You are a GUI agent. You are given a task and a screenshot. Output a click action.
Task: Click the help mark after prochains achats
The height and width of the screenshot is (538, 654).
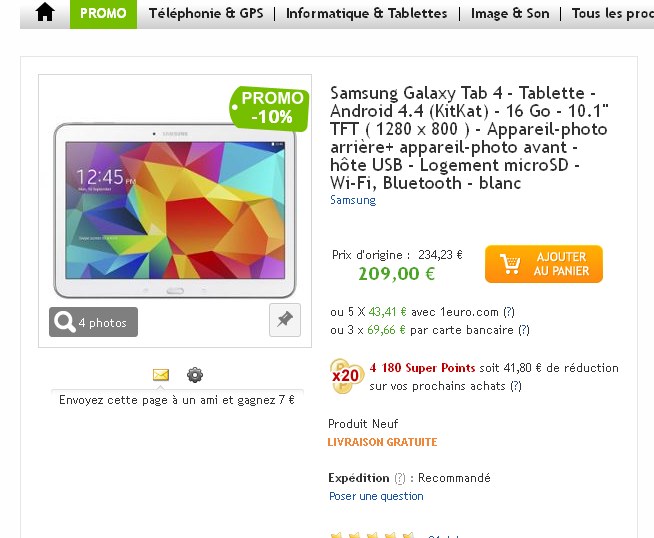(516, 386)
